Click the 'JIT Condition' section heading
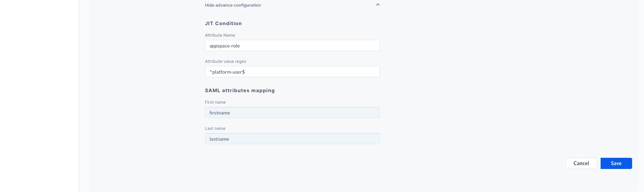 (x=224, y=23)
